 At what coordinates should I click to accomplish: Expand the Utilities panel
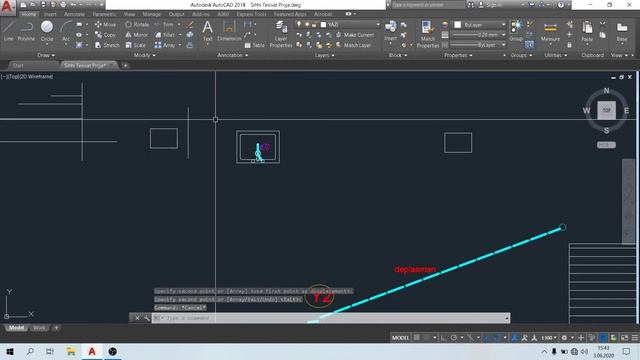point(556,55)
